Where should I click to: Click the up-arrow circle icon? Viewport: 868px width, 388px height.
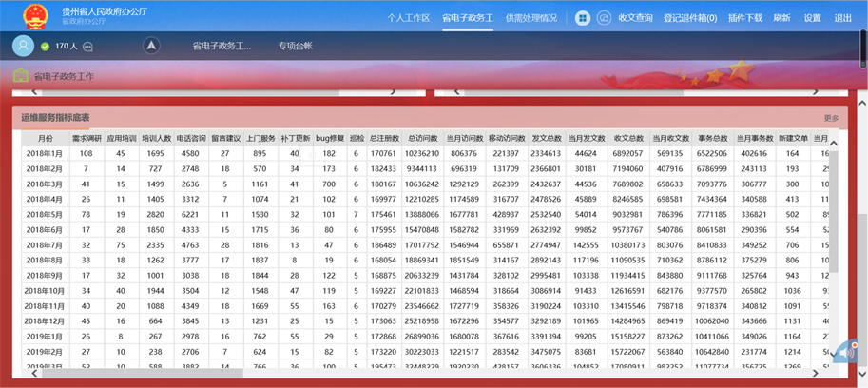click(151, 46)
